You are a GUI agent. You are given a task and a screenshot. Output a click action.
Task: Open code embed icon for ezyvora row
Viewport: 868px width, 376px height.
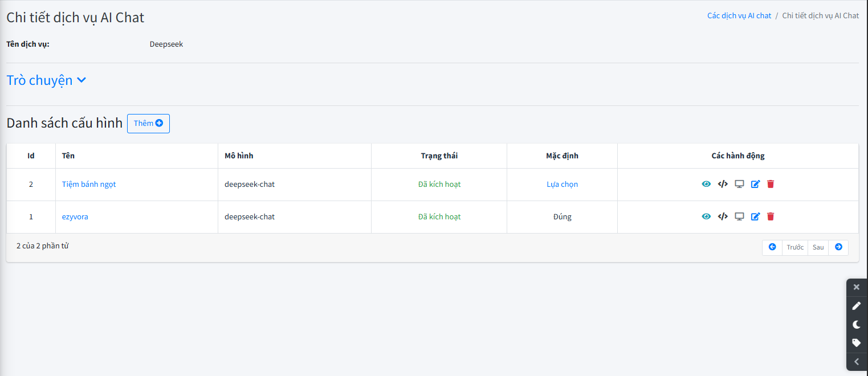[723, 216]
